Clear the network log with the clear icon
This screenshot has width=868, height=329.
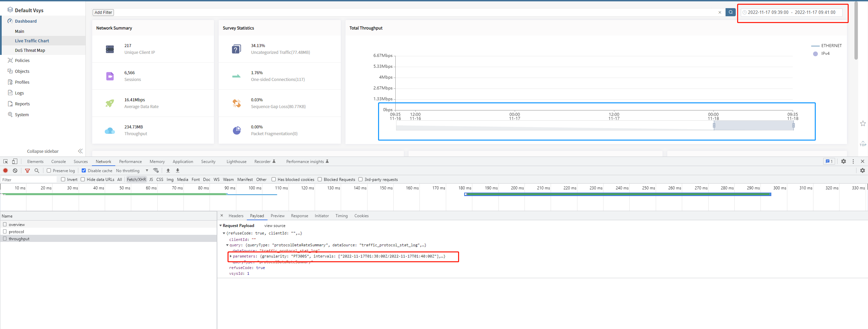click(15, 170)
